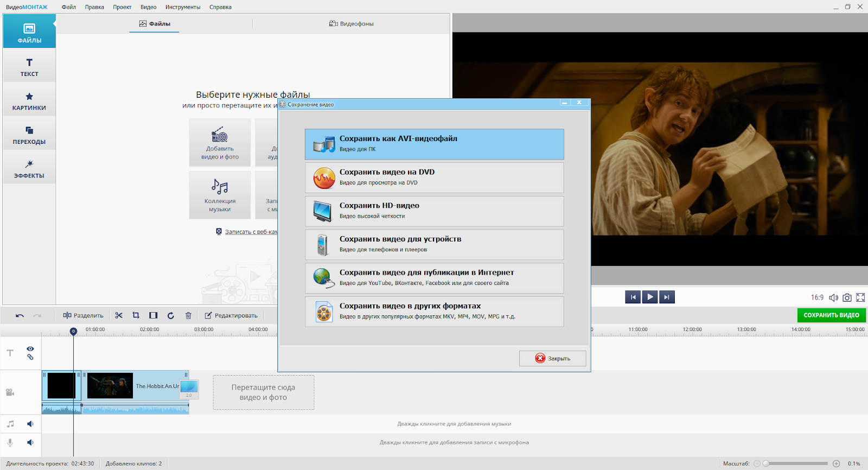The width and height of the screenshot is (868, 470).
Task: Open the ФАЙЛЫ sidebar section
Action: 29,31
